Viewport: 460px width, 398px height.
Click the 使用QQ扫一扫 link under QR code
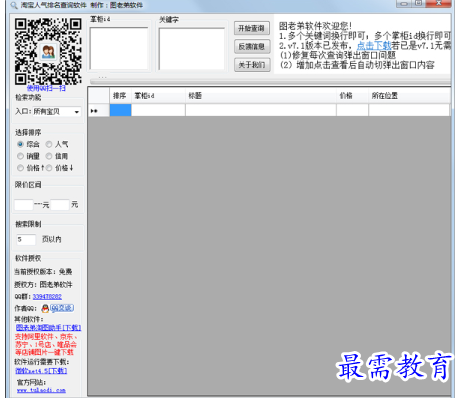[x=46, y=88]
